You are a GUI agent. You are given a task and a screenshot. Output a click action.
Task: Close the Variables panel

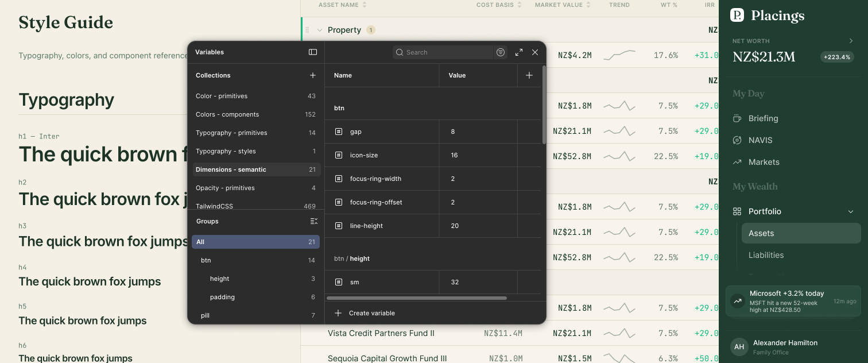(535, 52)
